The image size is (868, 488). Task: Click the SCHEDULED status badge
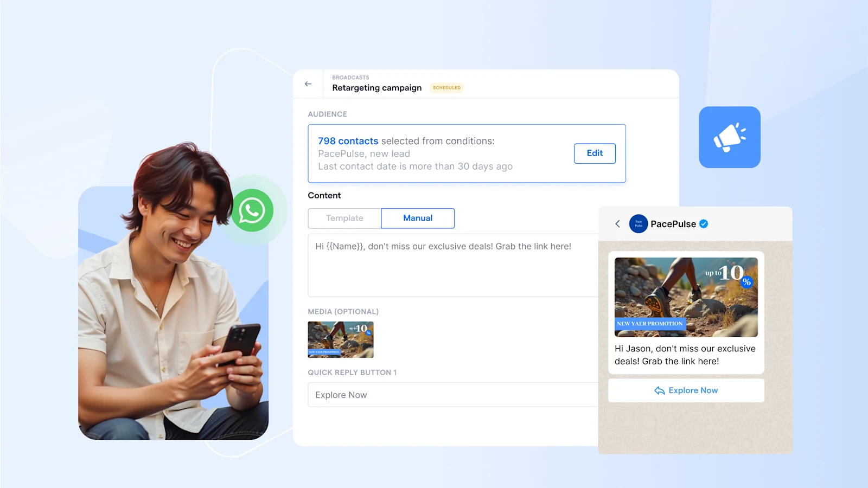click(446, 87)
